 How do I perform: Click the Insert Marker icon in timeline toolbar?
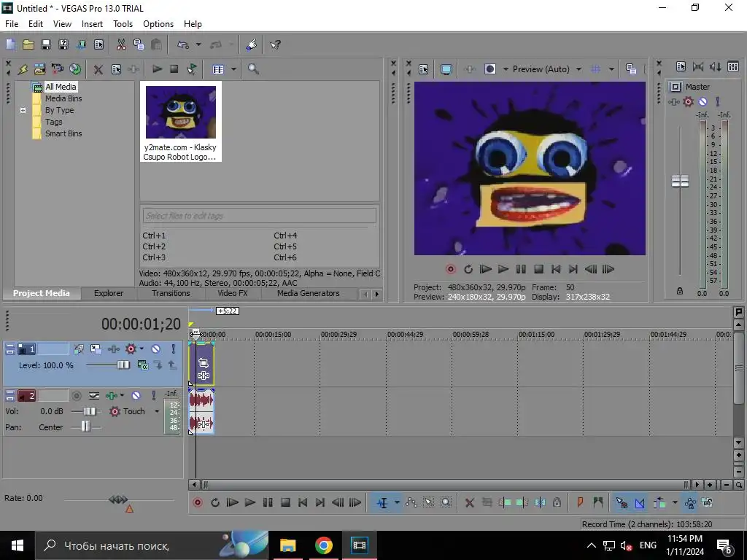point(580,503)
